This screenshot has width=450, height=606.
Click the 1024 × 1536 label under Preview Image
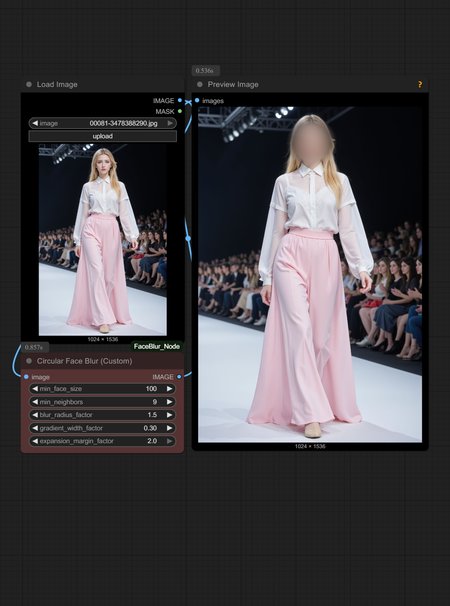[310, 446]
